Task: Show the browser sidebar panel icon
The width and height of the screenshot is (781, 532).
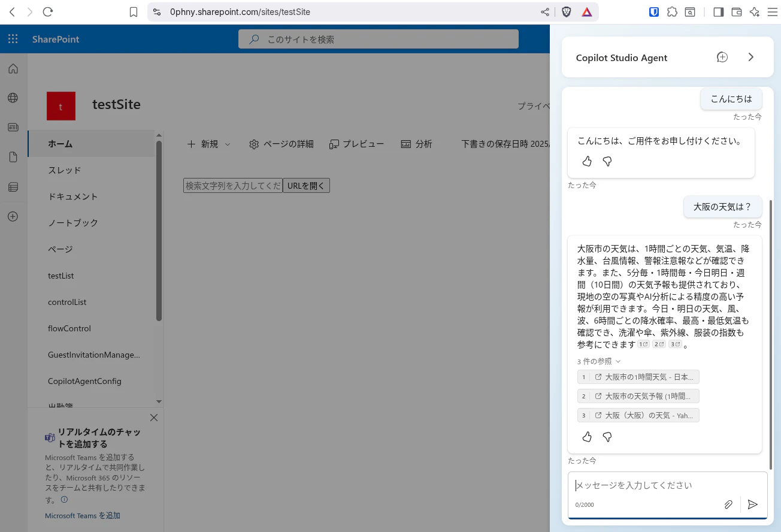Action: click(x=719, y=12)
